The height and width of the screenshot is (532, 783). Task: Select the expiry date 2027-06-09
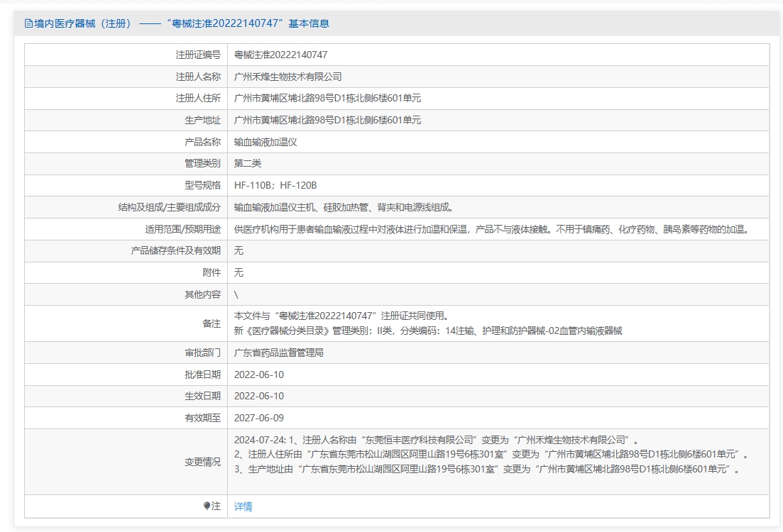259,419
